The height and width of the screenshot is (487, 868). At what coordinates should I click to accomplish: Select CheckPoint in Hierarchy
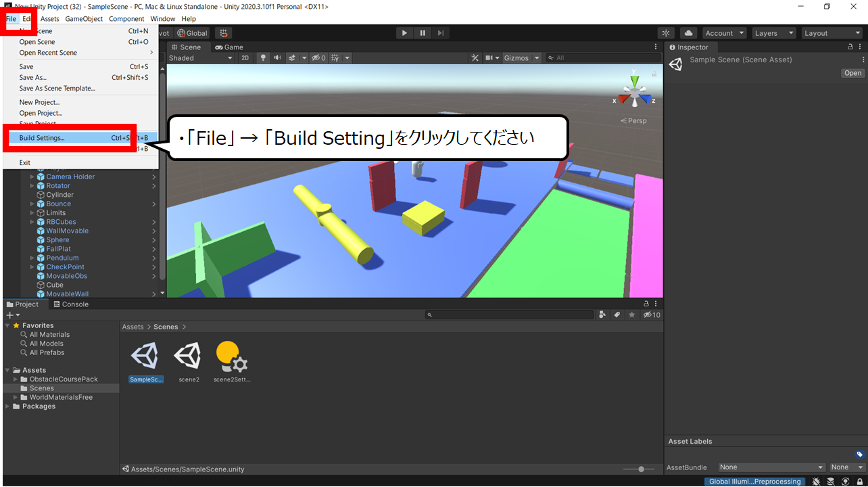[66, 267]
